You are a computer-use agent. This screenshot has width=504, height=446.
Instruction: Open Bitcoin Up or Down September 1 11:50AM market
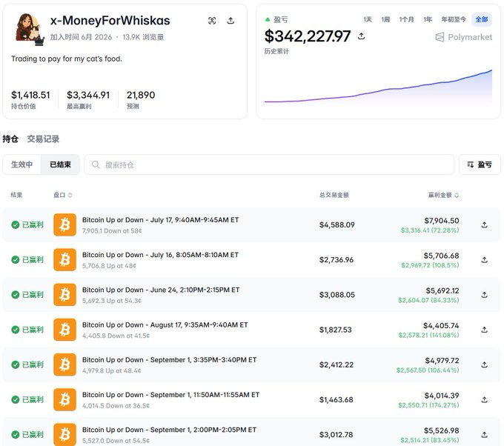(x=170, y=395)
